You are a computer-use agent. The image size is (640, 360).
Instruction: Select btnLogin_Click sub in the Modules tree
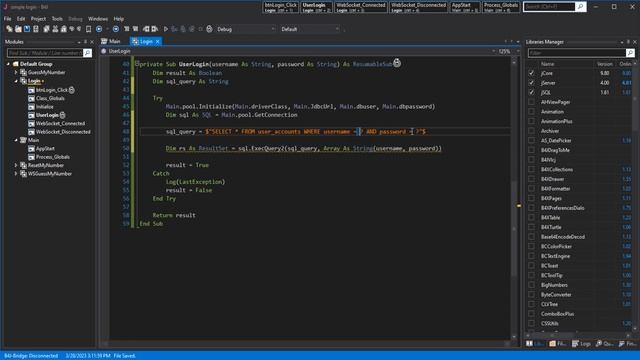click(51, 90)
